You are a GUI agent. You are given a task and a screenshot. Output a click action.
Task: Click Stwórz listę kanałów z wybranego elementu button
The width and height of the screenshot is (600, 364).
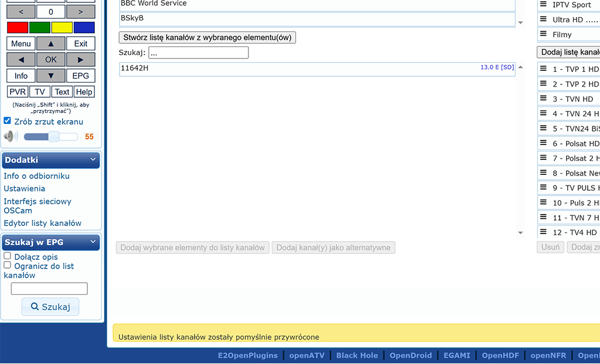click(207, 37)
